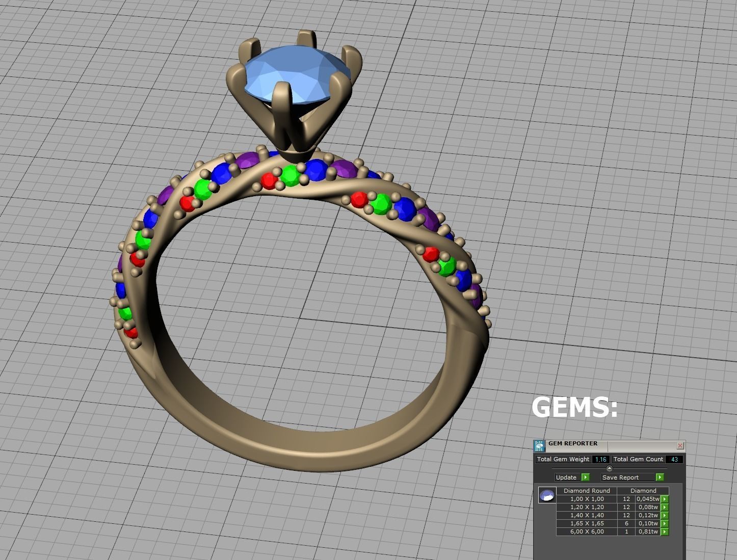Select the Total Gem Weight value 1,16

coord(601,459)
